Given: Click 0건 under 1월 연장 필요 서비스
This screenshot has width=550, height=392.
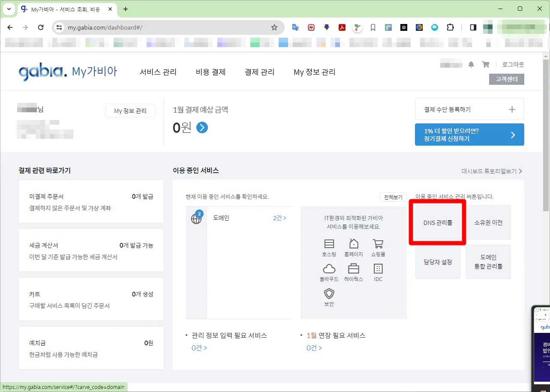Looking at the screenshot, I should 314,348.
